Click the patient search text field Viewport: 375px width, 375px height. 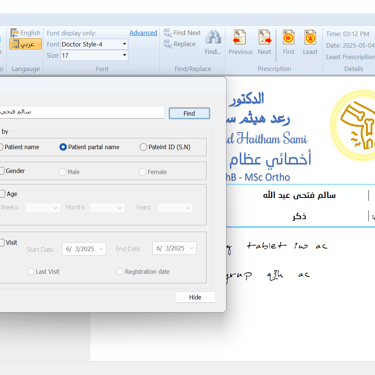click(x=82, y=112)
